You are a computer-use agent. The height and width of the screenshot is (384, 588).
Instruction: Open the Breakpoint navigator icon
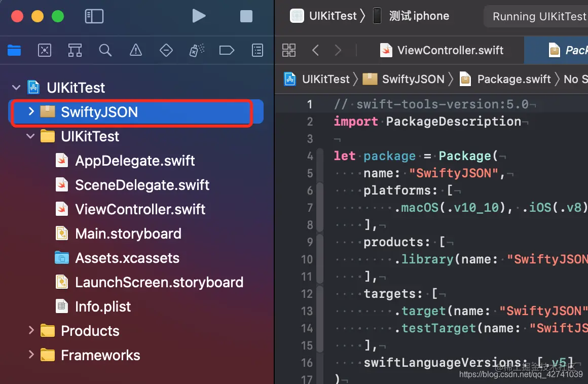pos(227,50)
